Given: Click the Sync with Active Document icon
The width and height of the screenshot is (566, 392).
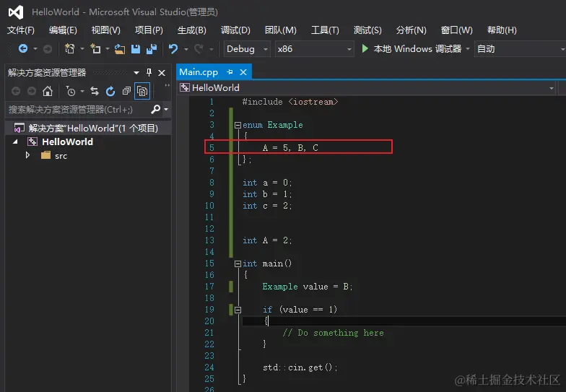Looking at the screenshot, I should point(95,91).
